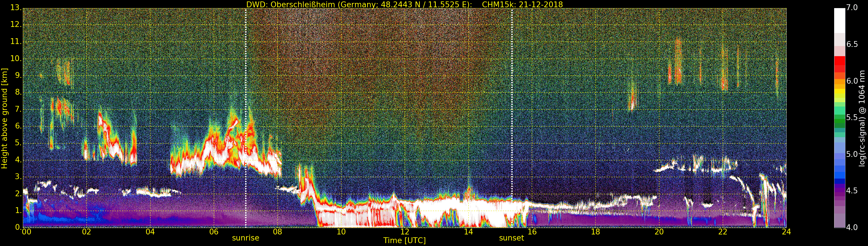Click the height axis tick label '10.'
868x246 pixels.
tap(16, 58)
